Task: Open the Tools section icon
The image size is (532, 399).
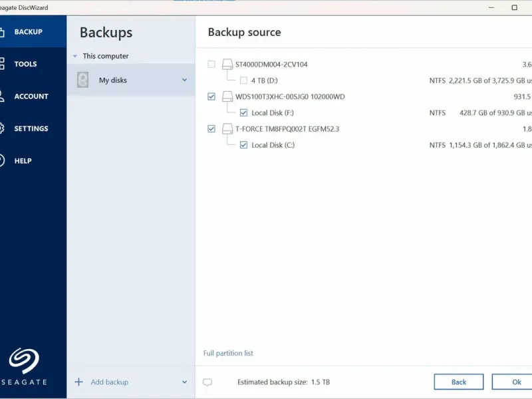Action: click(2, 64)
